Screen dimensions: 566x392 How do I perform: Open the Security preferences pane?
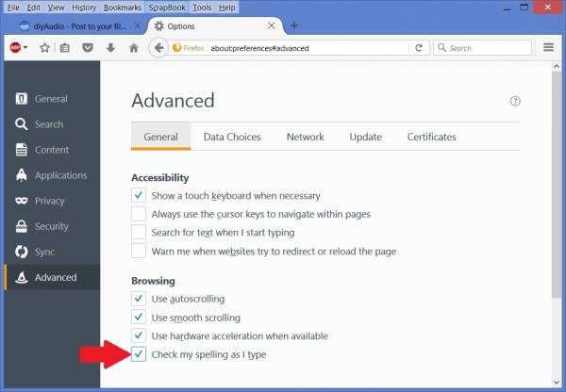click(52, 226)
